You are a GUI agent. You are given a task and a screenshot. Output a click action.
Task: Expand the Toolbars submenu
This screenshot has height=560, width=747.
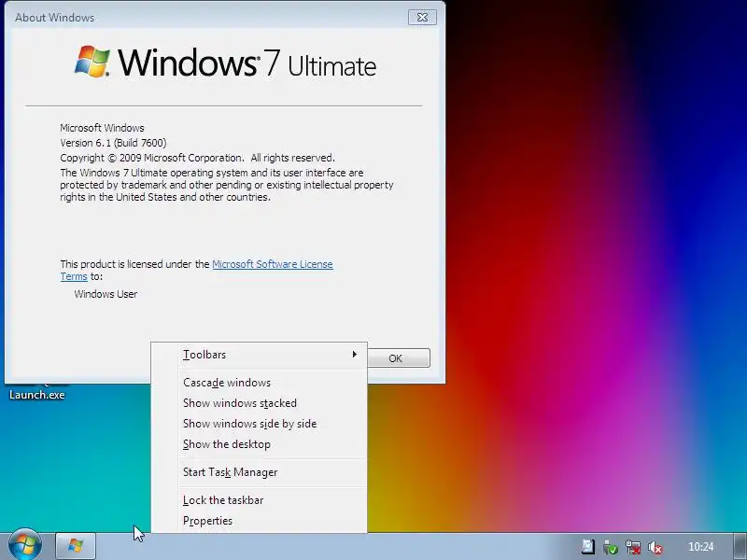pyautogui.click(x=260, y=355)
